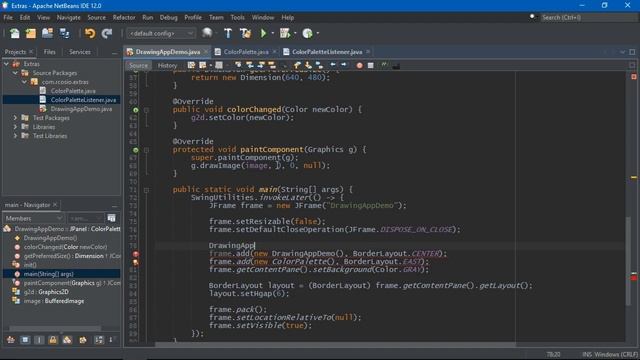Click the Find Previous Occurrence editor icon
The width and height of the screenshot is (640, 360).
point(249,65)
